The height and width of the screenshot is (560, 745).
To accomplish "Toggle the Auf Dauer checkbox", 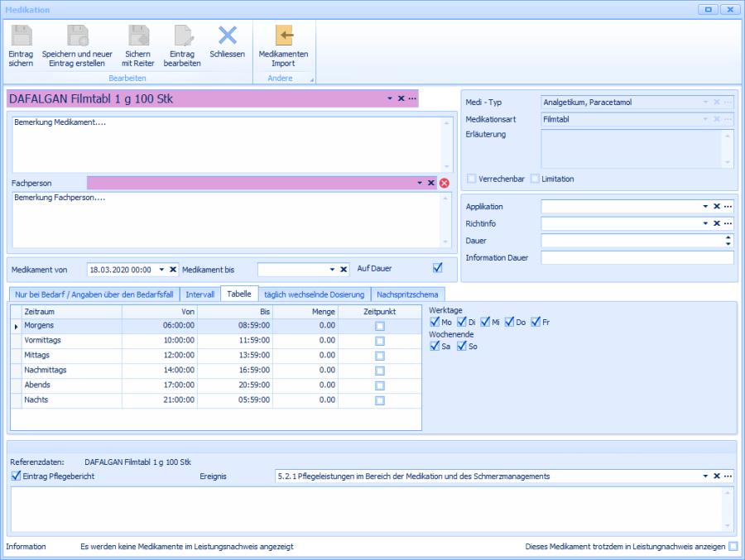I will coord(438,268).
